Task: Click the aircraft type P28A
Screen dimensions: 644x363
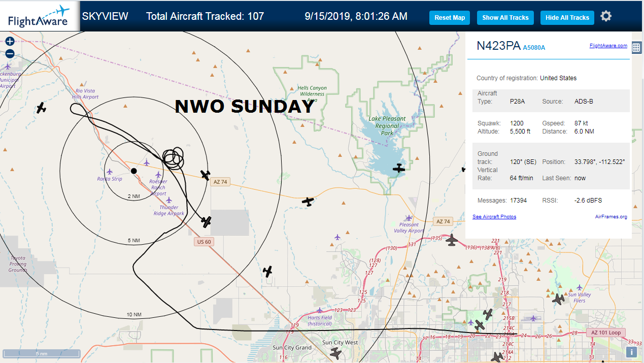Action: 517,102
